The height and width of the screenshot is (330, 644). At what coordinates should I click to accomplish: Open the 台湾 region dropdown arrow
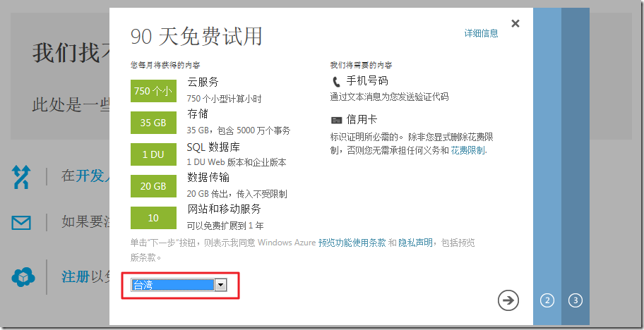pyautogui.click(x=220, y=285)
